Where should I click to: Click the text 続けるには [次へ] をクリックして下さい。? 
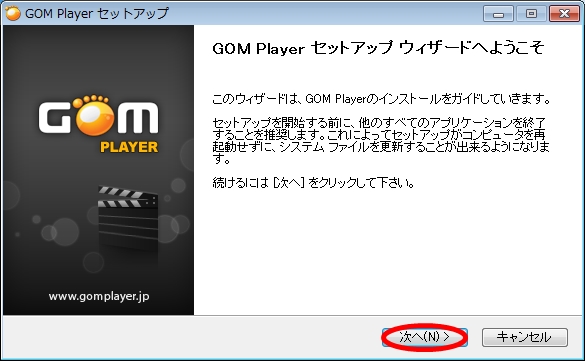pos(313,183)
